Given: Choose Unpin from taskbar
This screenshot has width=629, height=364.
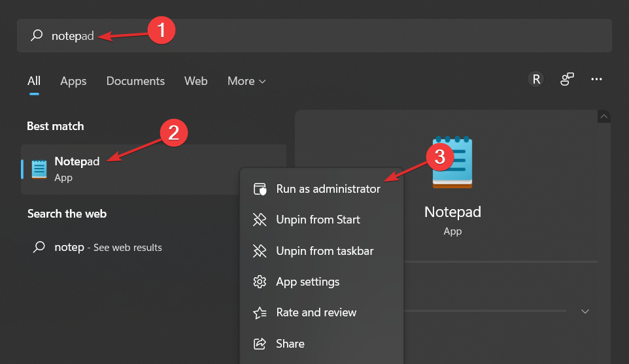Looking at the screenshot, I should 325,251.
